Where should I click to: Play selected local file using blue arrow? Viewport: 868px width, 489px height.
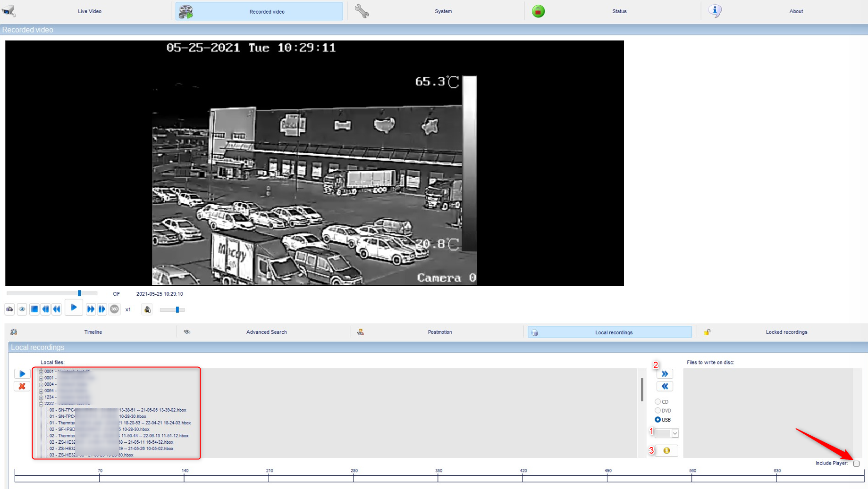click(x=22, y=374)
